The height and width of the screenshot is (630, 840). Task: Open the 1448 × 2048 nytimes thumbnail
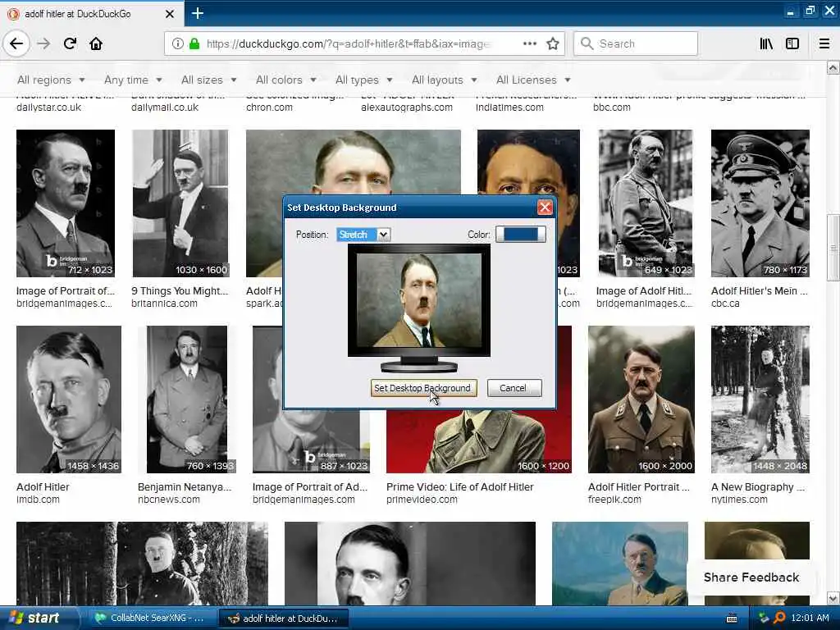point(760,399)
